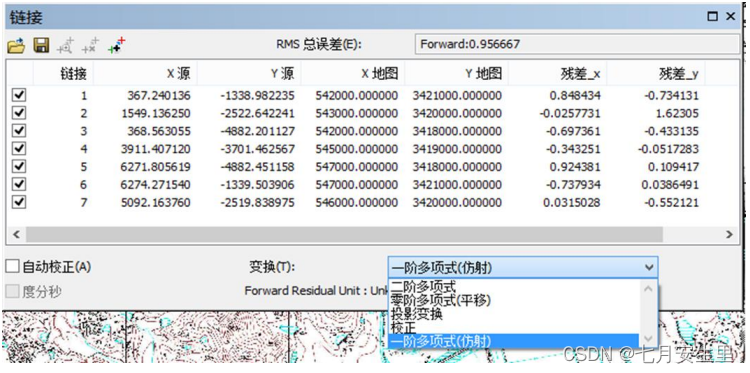Viewport: 750px width, 373px height.
Task: Choose highlighted 一阶多项式(仿射) list entry
Action: pos(514,341)
